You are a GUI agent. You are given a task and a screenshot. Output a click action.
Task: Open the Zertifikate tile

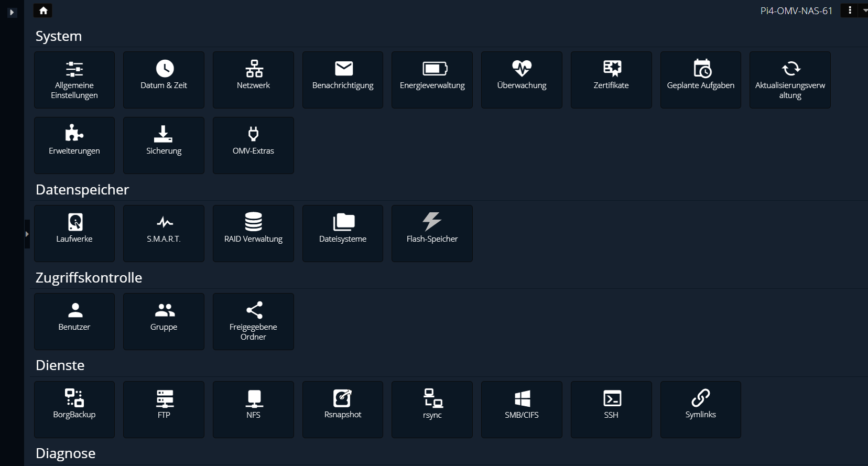point(611,80)
